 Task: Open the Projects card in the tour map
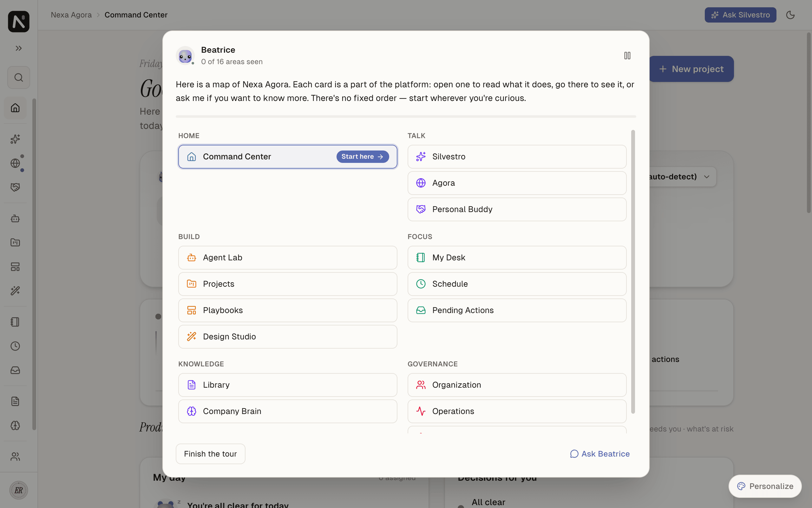tap(288, 284)
